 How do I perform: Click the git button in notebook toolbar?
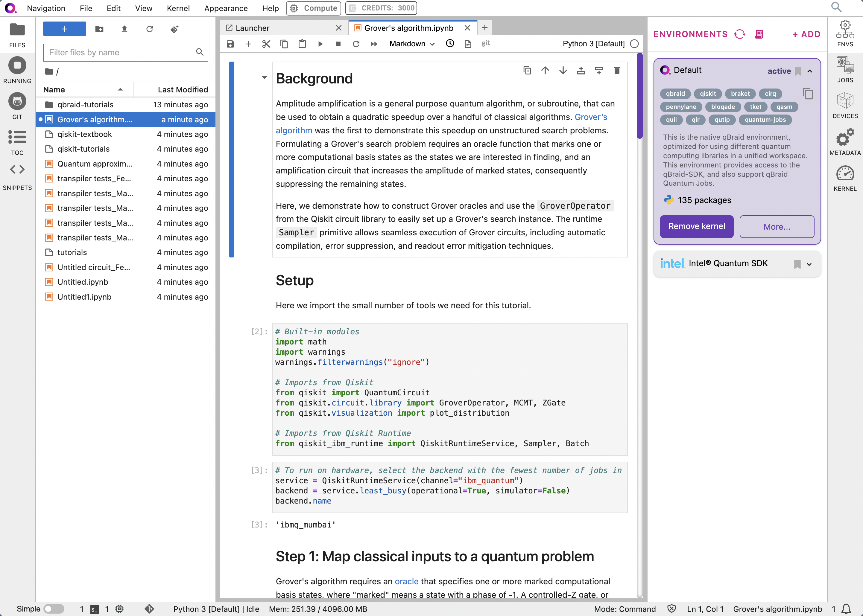click(x=486, y=43)
